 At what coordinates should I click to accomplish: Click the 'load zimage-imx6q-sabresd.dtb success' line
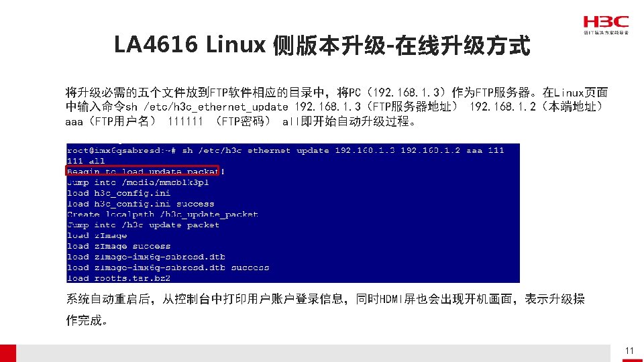point(168,267)
